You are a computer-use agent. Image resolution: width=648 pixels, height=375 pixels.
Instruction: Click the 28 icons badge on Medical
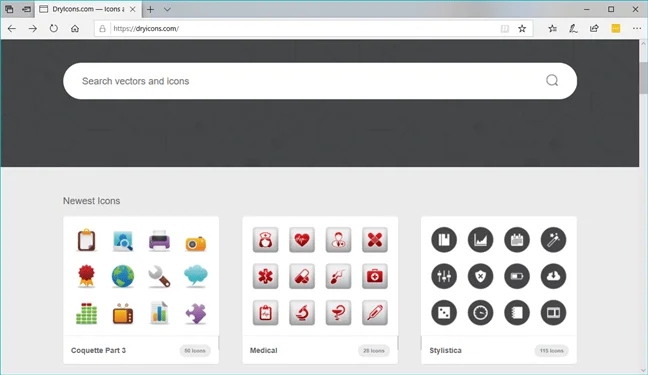[374, 351]
